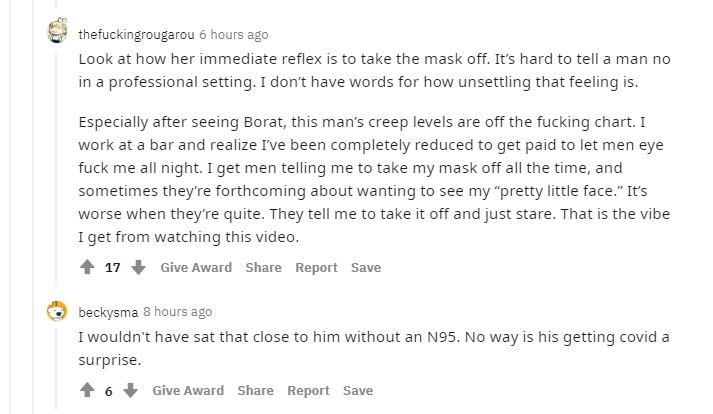Share beckysma's N95 comment
The image size is (713, 414).
[x=255, y=391]
